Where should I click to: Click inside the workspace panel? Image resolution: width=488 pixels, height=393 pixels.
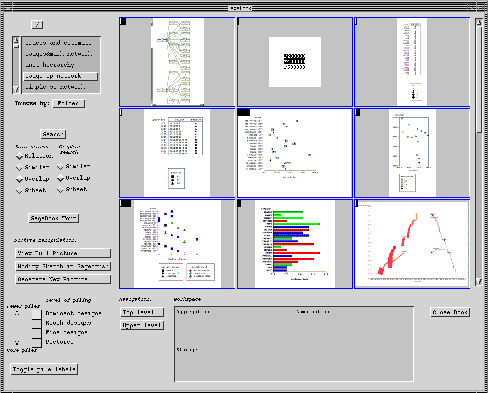(294, 344)
